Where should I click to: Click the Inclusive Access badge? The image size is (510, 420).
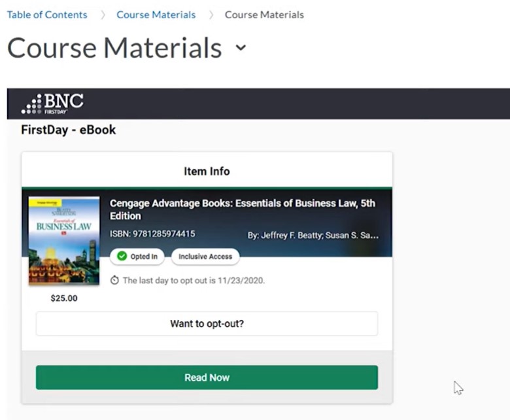pyautogui.click(x=205, y=256)
